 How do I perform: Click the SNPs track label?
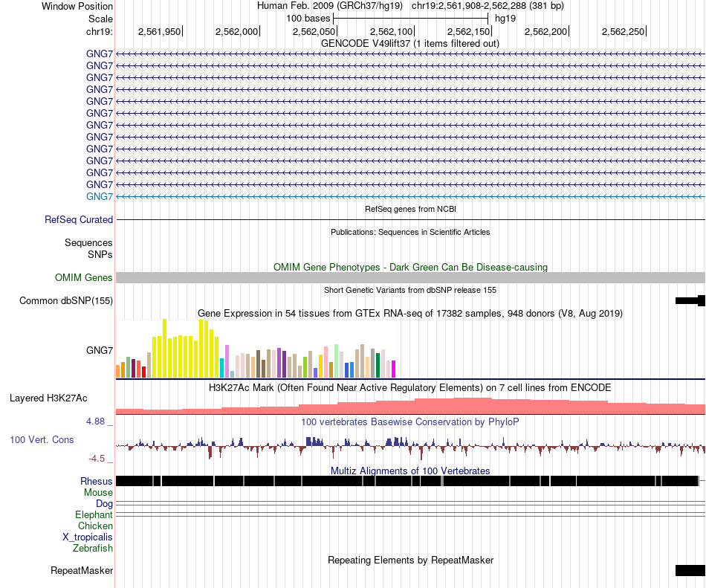(100, 254)
